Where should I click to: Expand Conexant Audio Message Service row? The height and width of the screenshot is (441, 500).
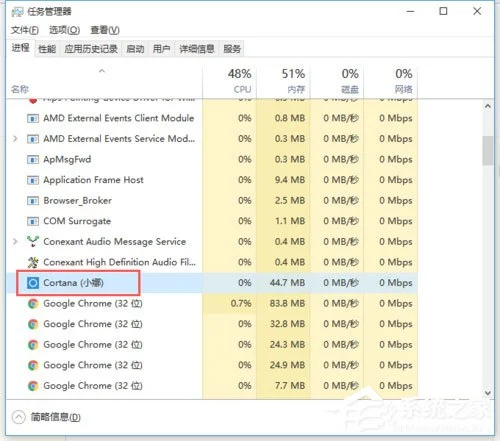tap(15, 241)
